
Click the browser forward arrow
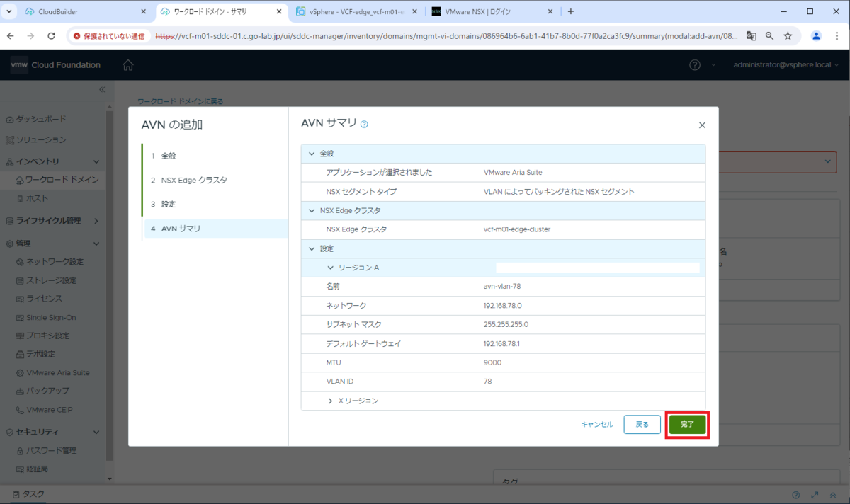coord(30,35)
